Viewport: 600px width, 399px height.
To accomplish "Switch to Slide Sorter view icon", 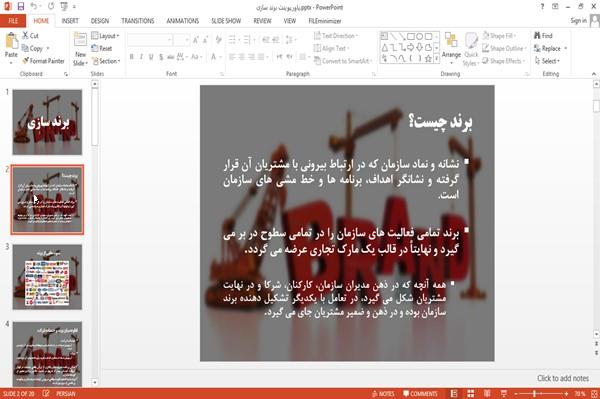I will point(471,394).
